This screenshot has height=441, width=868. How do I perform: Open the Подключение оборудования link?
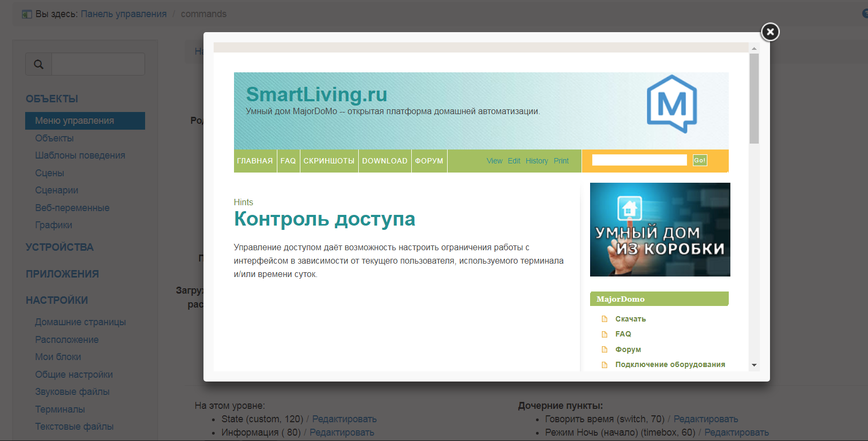[670, 364]
